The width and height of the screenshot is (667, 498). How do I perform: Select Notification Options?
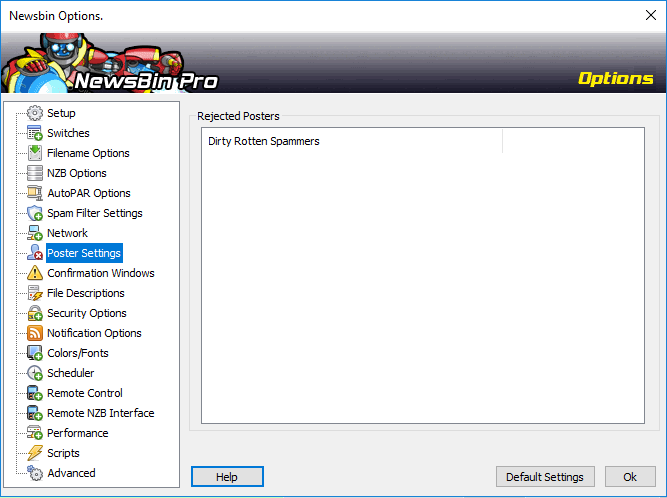tap(94, 333)
